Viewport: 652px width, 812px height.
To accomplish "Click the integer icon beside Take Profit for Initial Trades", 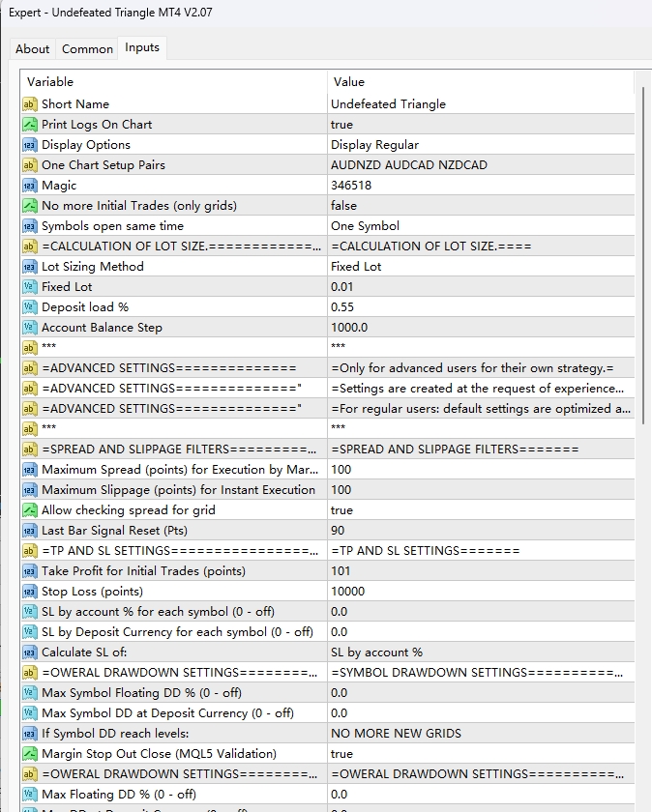I will [30, 571].
